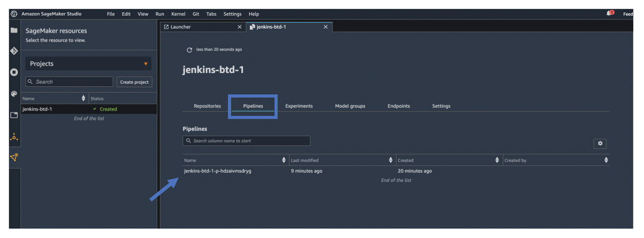The width and height of the screenshot is (644, 238).
Task: Open pipeline jenkins-btd-1-p-hdzaivmsdryg
Action: pyautogui.click(x=218, y=171)
